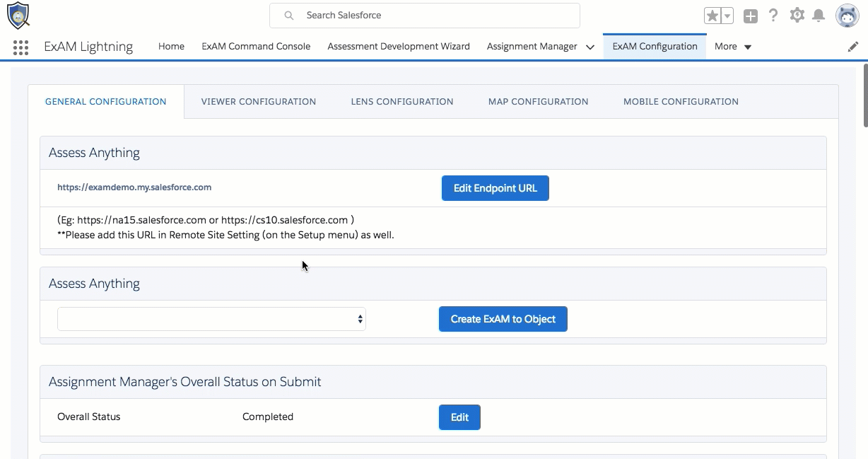Open the Help question mark icon
Screen dimensions: 868x459
click(773, 16)
